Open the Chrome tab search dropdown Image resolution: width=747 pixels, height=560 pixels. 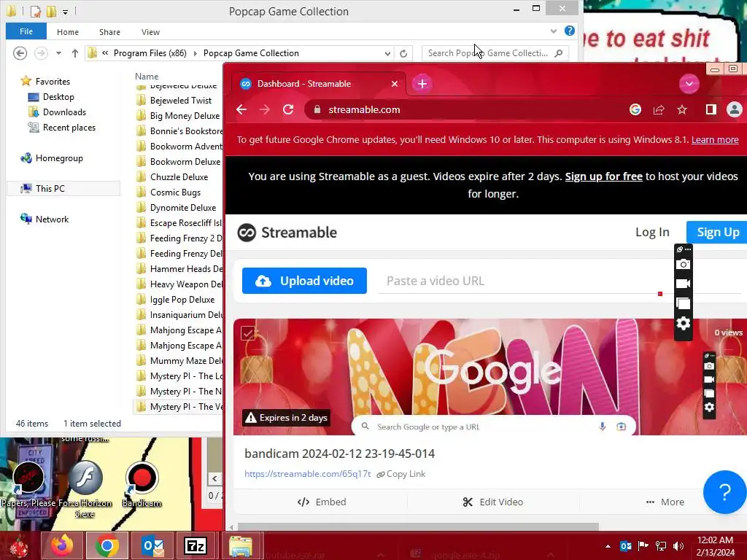click(x=689, y=84)
